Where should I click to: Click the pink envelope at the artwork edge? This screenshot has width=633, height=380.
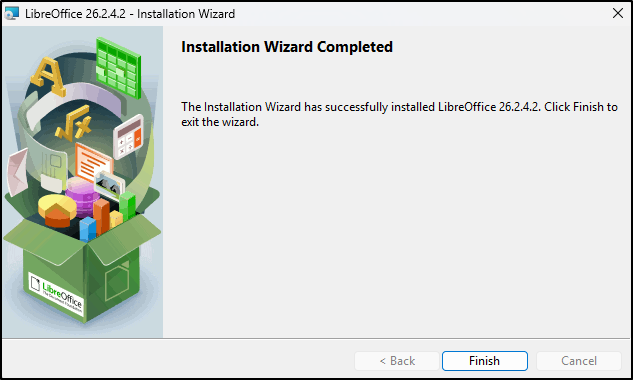17,171
